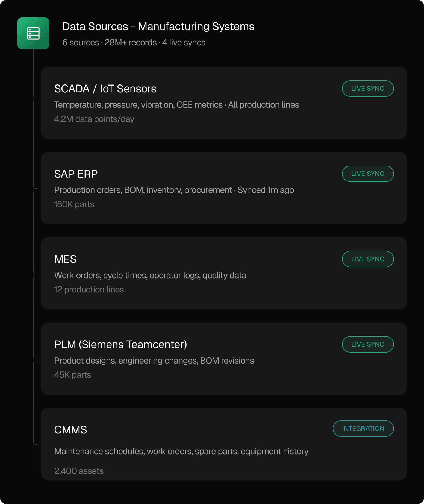The width and height of the screenshot is (424, 504).
Task: Click the 6 sources summary line
Action: click(x=134, y=43)
